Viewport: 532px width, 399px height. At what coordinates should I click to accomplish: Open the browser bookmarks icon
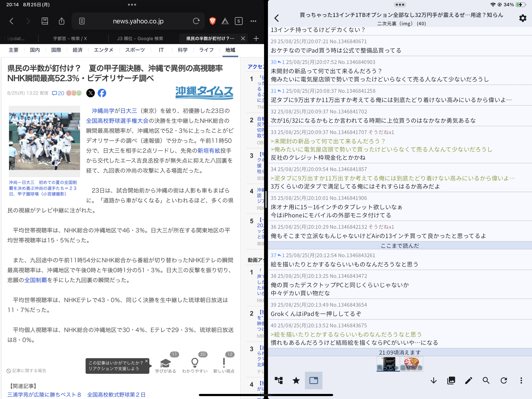point(45,21)
